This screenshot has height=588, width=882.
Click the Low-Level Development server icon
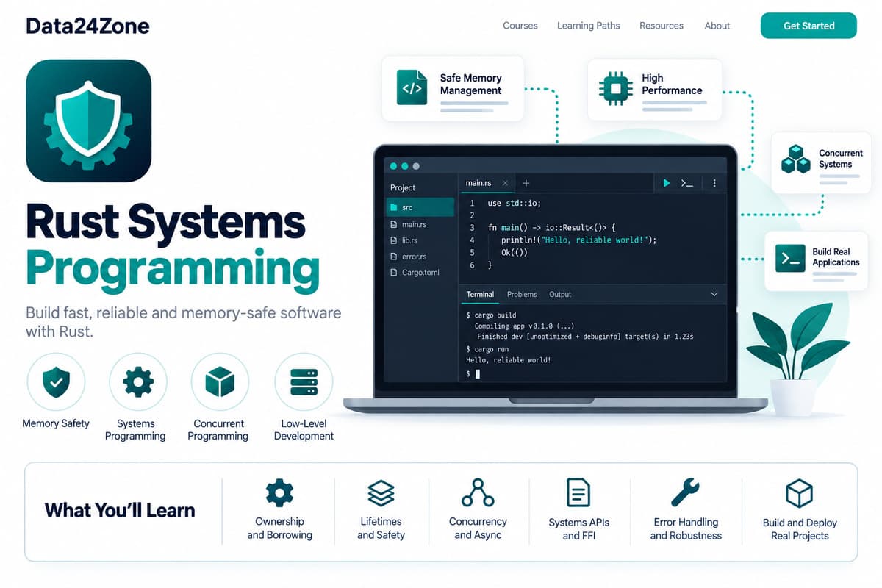tap(304, 382)
